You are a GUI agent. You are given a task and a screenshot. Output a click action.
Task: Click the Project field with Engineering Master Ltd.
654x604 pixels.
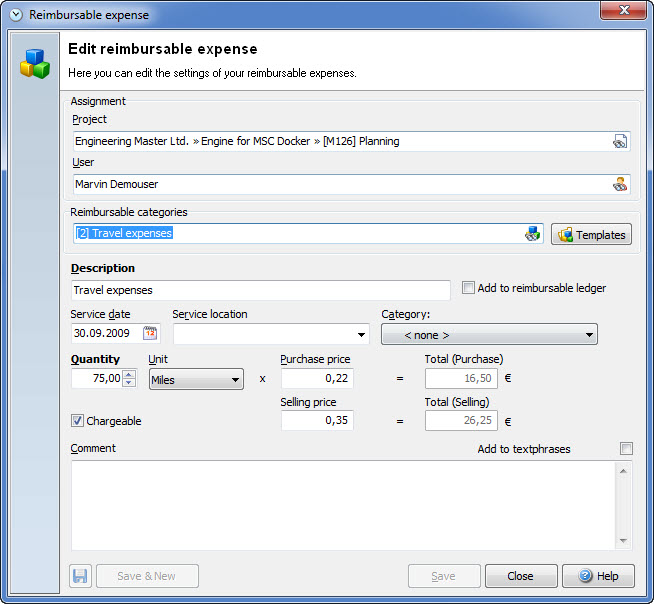click(351, 141)
